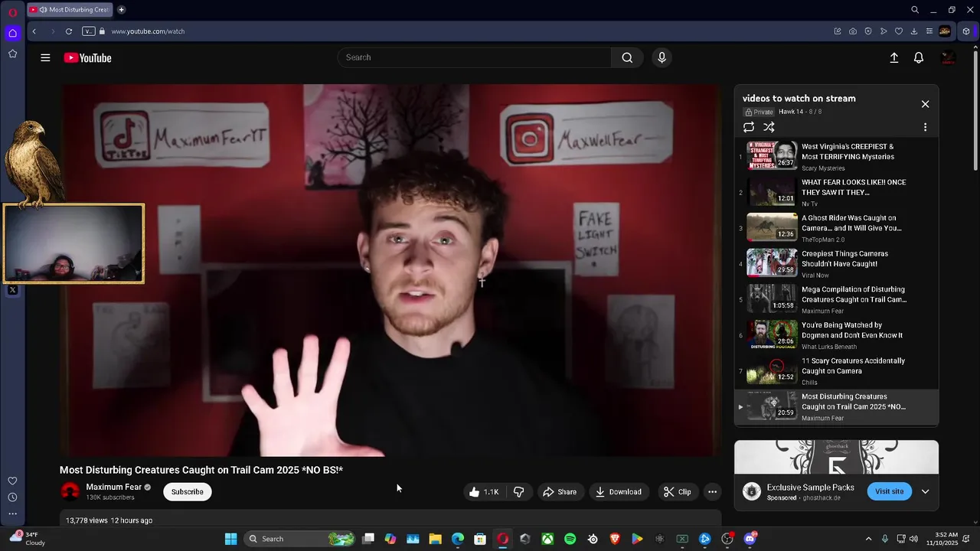
Task: Open browser tab search magnifier
Action: click(915, 10)
